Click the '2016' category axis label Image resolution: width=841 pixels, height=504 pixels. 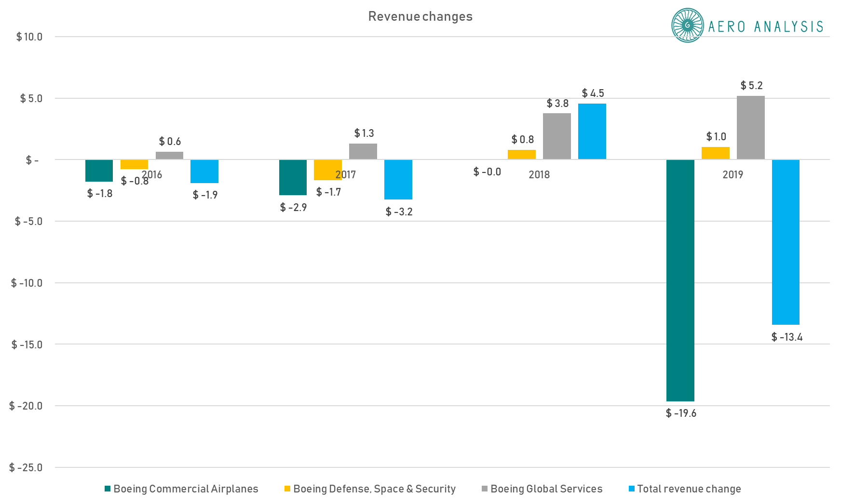click(x=152, y=175)
